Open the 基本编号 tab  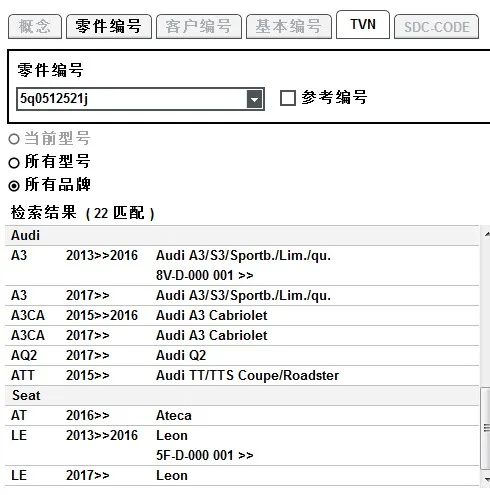[x=289, y=27]
